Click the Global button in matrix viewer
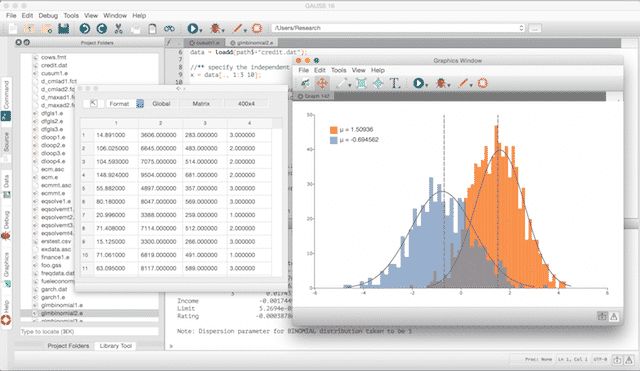640x371 pixels. point(161,104)
